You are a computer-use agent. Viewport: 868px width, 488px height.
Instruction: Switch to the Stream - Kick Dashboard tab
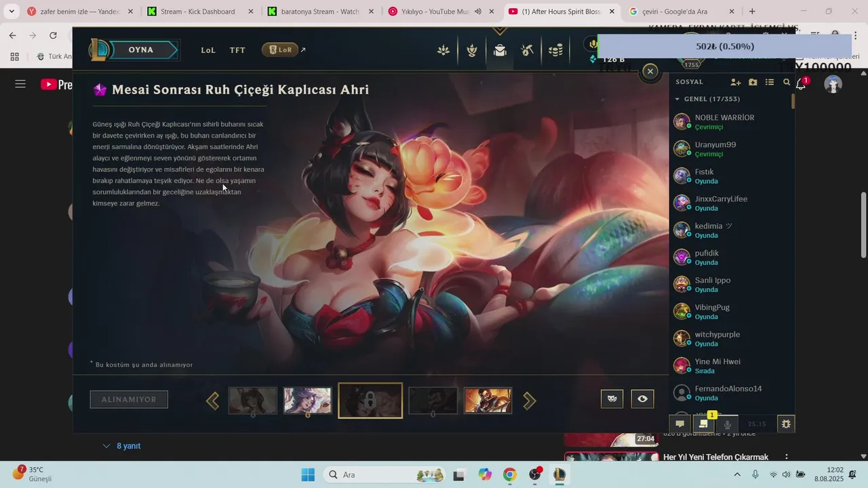[198, 12]
